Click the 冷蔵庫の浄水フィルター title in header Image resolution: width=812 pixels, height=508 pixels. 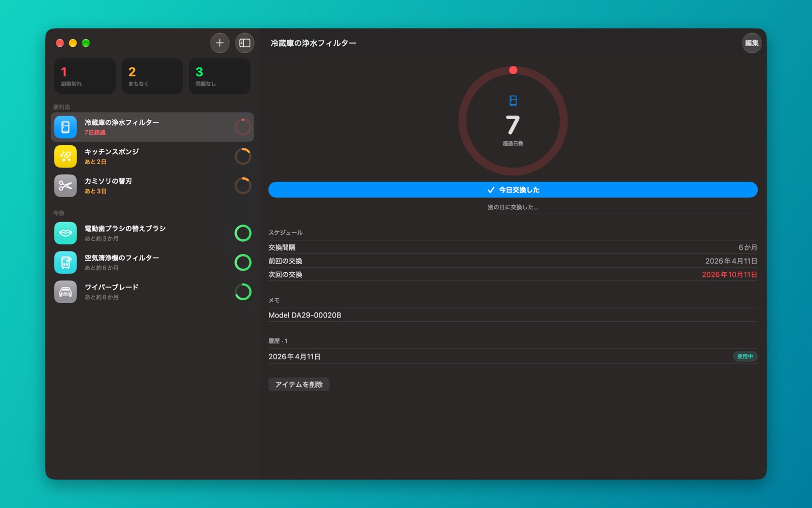[x=313, y=43]
